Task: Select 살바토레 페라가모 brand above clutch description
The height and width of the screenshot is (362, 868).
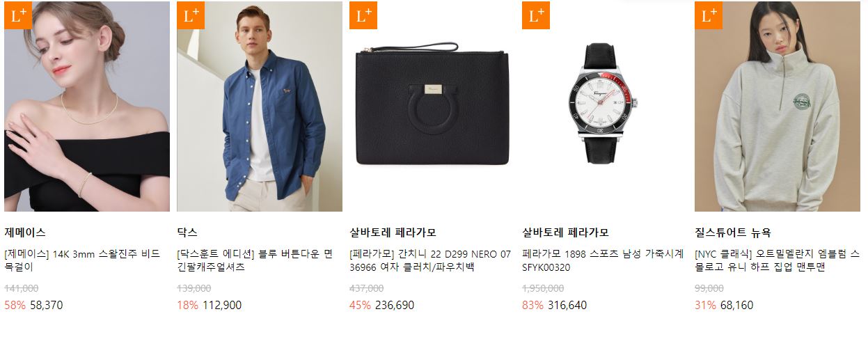Action: click(393, 233)
